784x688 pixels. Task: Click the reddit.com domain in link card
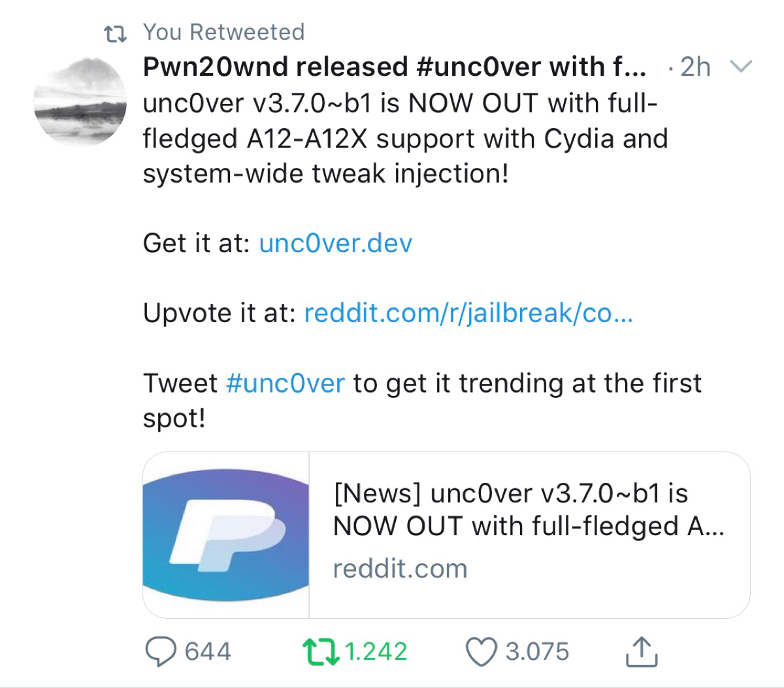(400, 569)
